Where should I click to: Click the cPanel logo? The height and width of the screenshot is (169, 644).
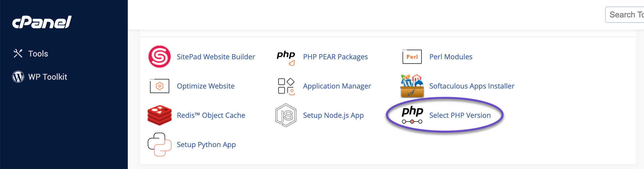pos(42,22)
